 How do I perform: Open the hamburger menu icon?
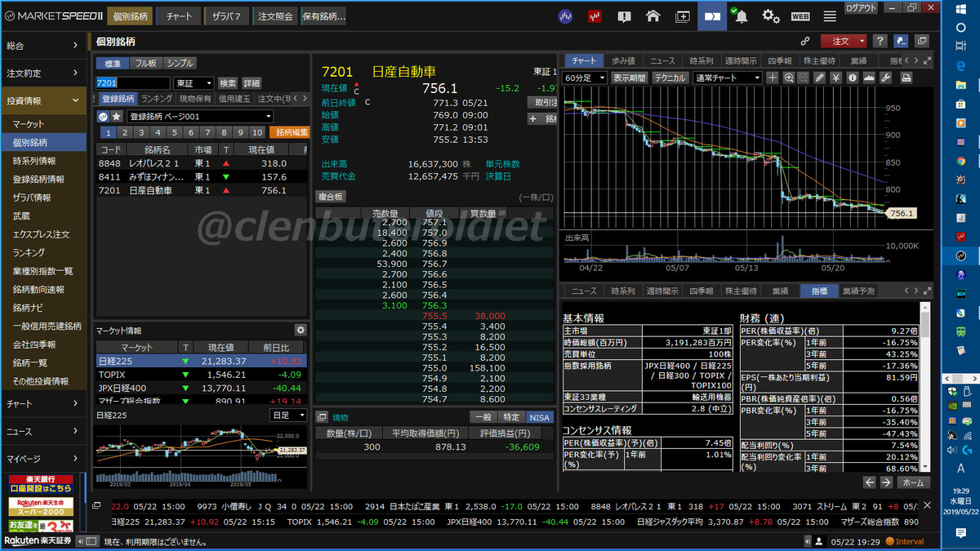point(830,16)
